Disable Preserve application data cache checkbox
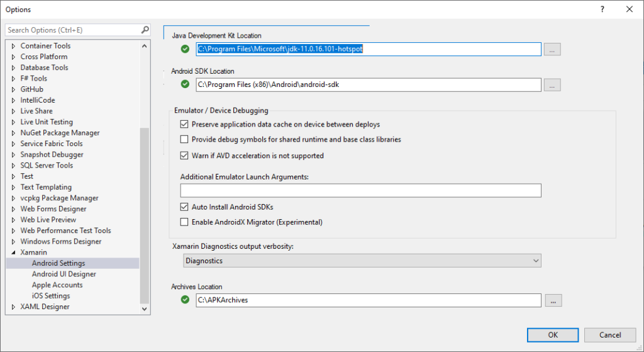 (x=184, y=125)
